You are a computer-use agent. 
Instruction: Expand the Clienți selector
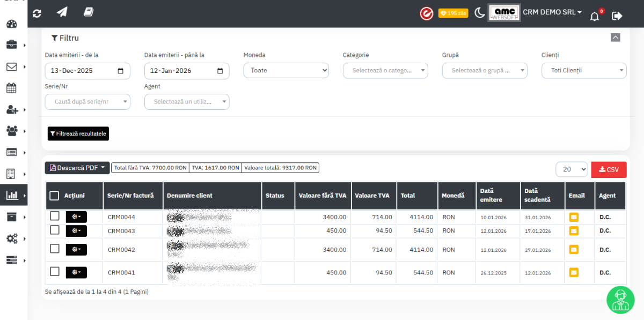584,70
